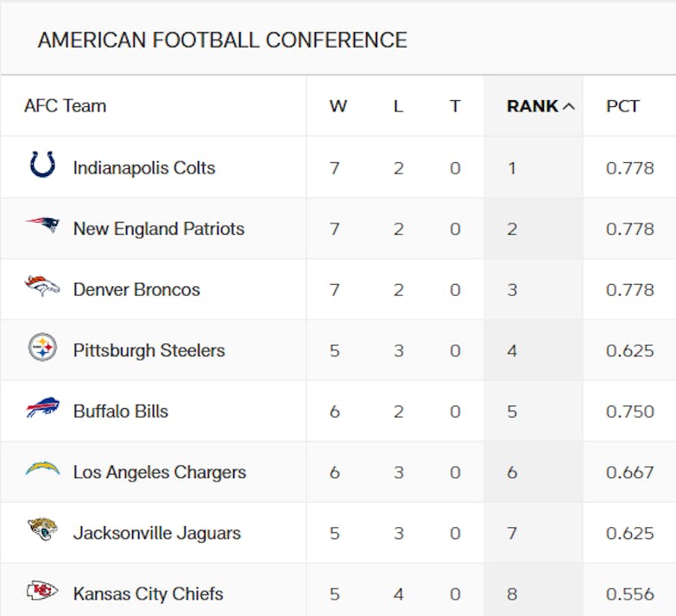Click the Denver Broncos horse logo
The image size is (676, 616).
pyautogui.click(x=42, y=287)
